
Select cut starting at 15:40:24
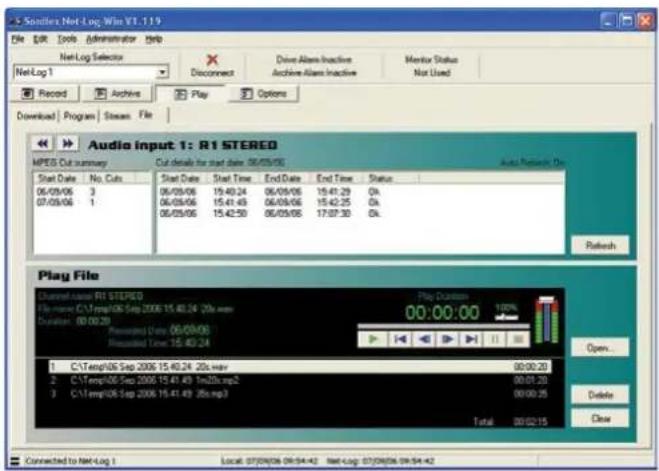point(360,192)
